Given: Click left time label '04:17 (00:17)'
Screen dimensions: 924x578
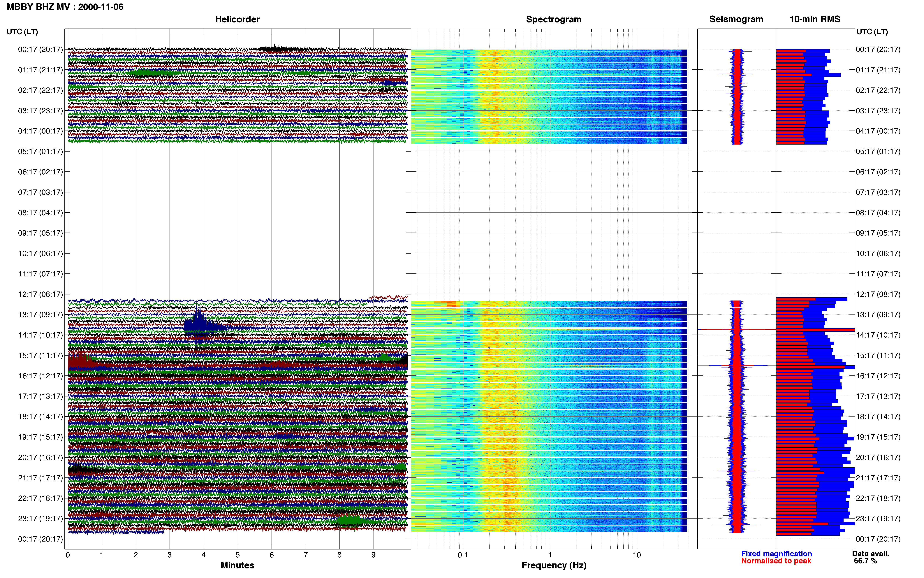Looking at the screenshot, I should 41,131.
